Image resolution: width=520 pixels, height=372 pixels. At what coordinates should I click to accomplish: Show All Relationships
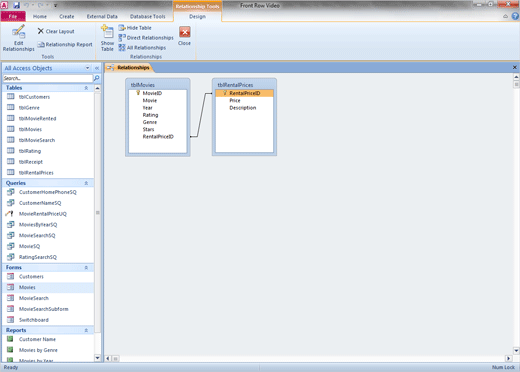(142, 48)
